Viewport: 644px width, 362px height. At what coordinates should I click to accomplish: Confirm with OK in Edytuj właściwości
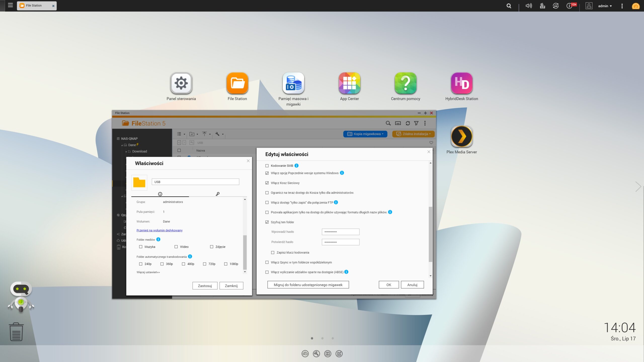(x=389, y=285)
